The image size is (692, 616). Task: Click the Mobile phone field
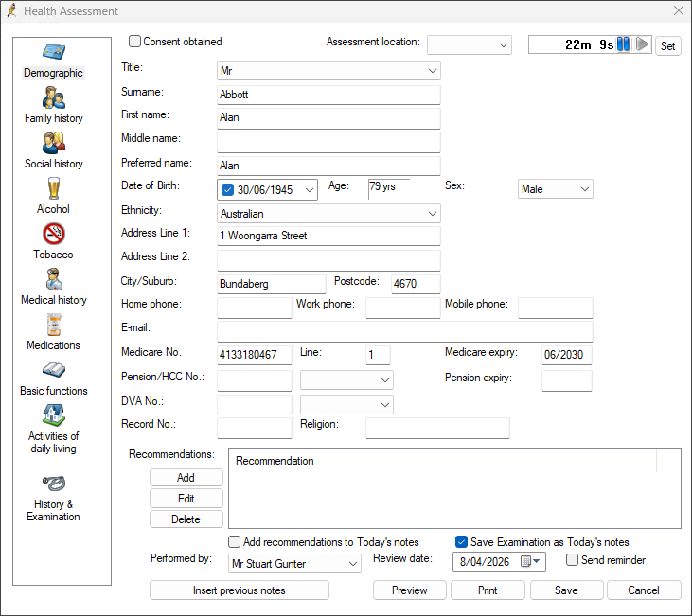[555, 308]
